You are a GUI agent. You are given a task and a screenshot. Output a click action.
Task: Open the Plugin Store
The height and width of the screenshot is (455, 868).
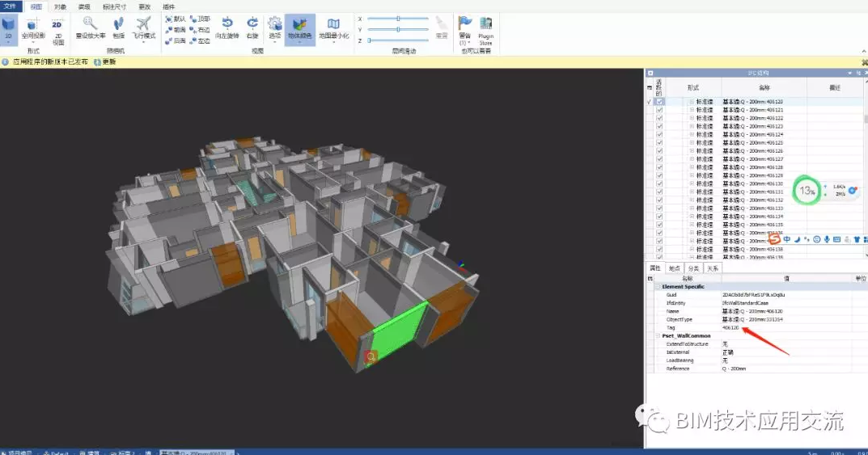(485, 31)
